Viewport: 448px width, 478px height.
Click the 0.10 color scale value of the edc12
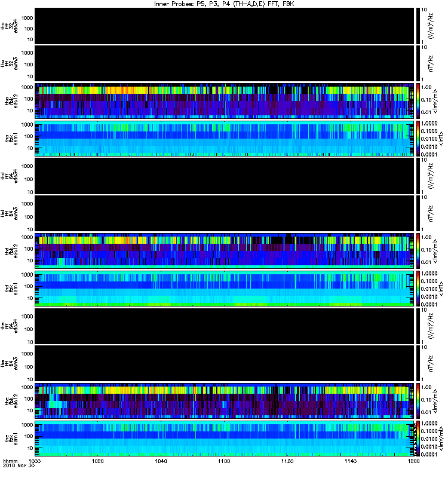coord(426,400)
